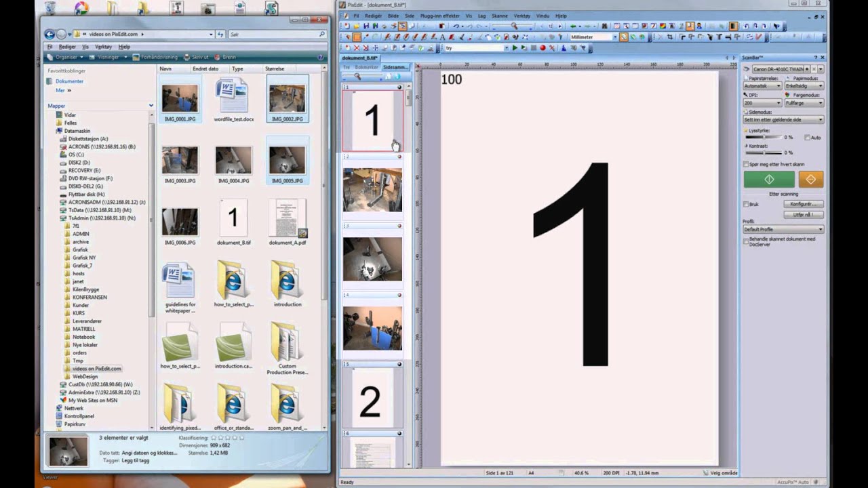The image size is (868, 488).
Task: Click the next page arrow in PixEdit toolbar
Action: [560, 26]
